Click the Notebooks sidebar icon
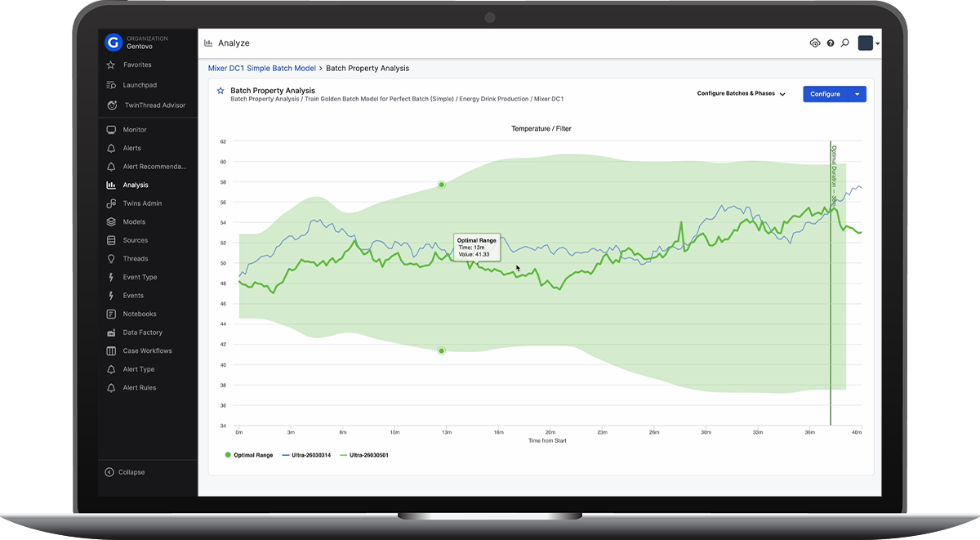Viewport: 980px width, 540px height. (111, 314)
